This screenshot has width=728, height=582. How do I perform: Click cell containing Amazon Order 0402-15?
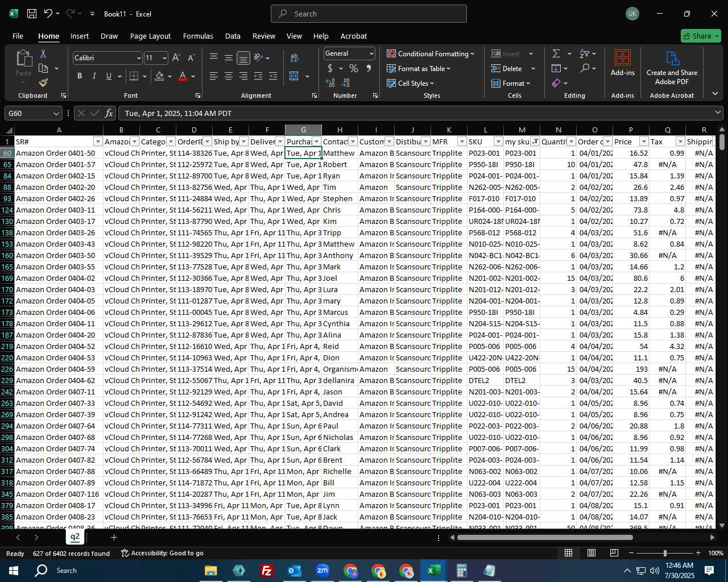click(x=59, y=176)
